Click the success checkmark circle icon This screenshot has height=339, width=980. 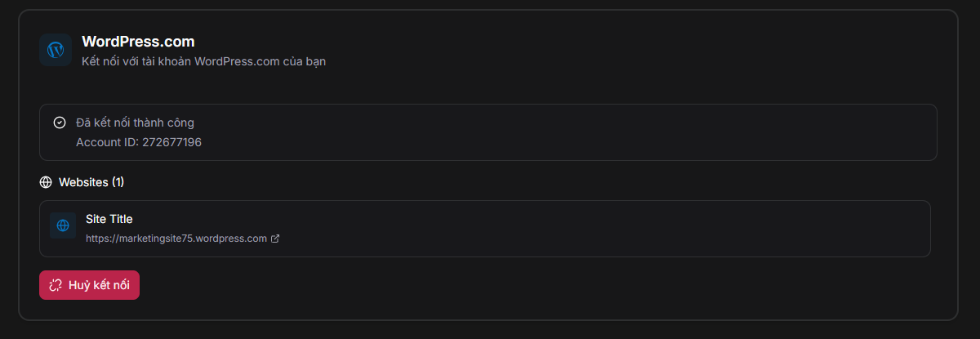pyautogui.click(x=60, y=123)
